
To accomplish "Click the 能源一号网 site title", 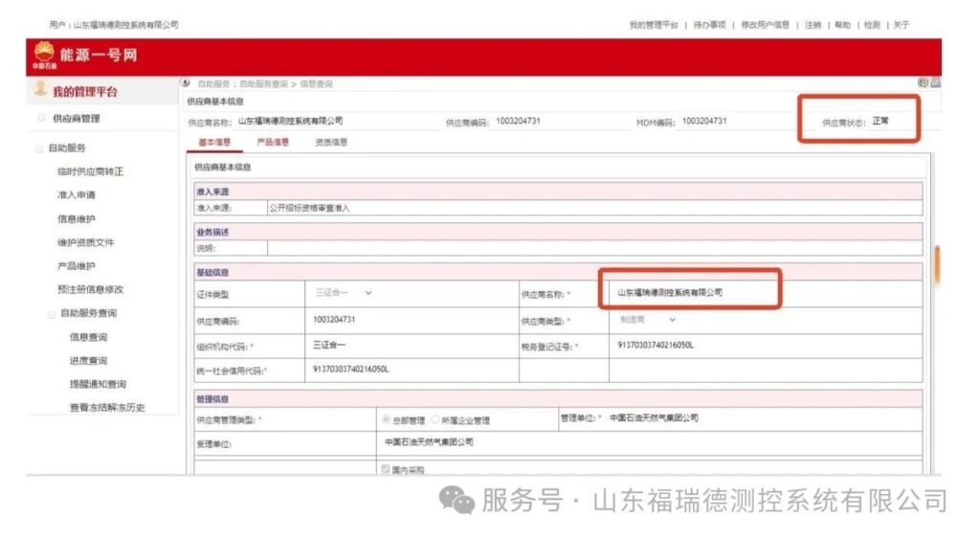I will click(99, 55).
